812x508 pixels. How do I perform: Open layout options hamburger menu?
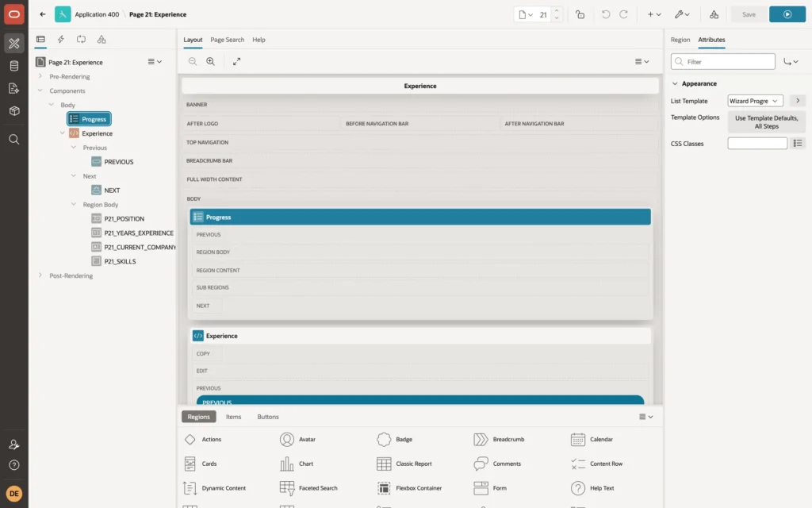[642, 61]
